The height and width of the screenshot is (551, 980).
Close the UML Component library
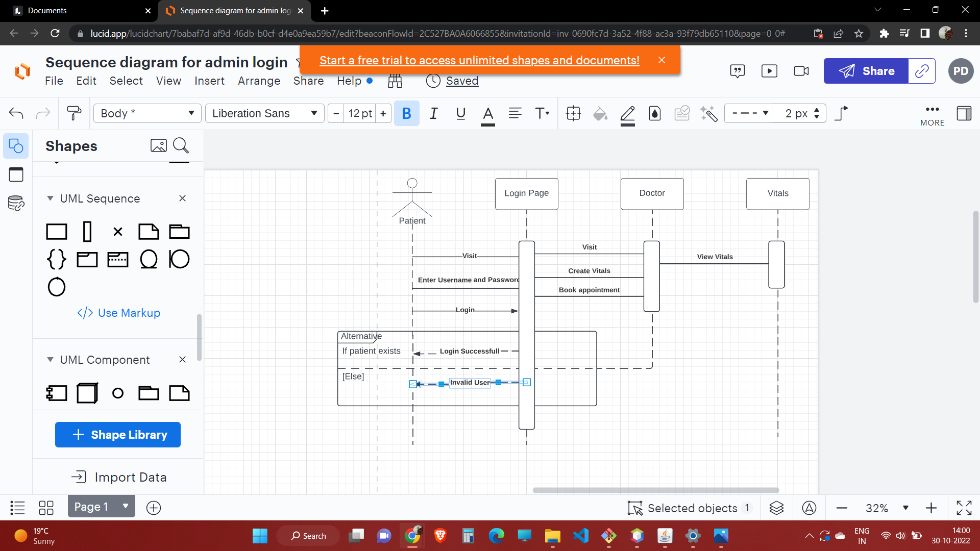point(182,360)
